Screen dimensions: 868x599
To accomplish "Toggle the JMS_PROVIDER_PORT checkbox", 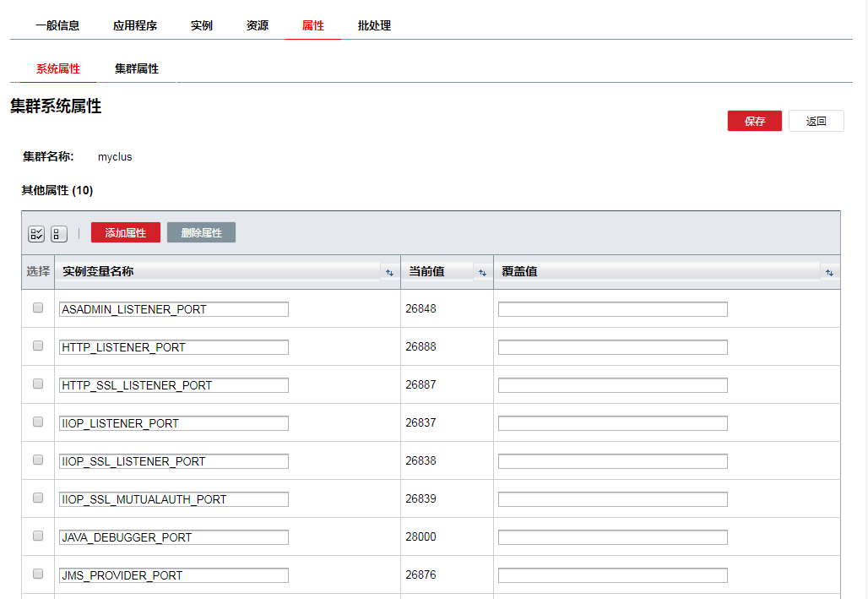I will click(x=38, y=574).
